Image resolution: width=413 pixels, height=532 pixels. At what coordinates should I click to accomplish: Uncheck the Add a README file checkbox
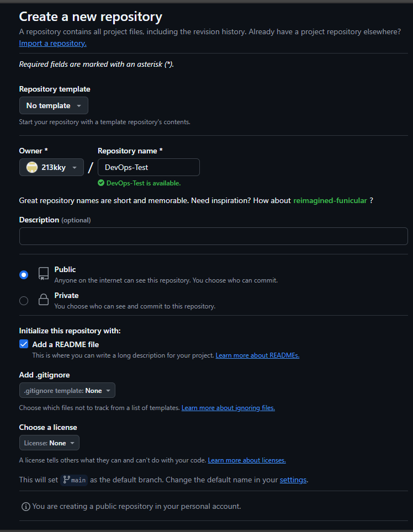(x=24, y=344)
